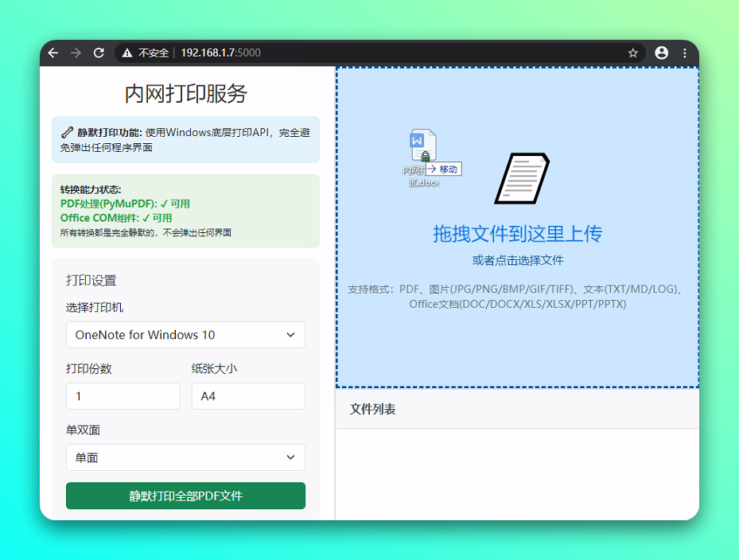Click the wrench icon beside 静默打印功能
739x560 pixels.
coord(67,133)
